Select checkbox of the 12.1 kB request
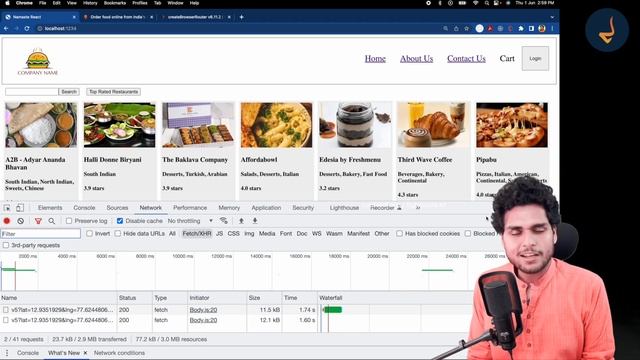The image size is (640, 360). pyautogui.click(x=6, y=320)
